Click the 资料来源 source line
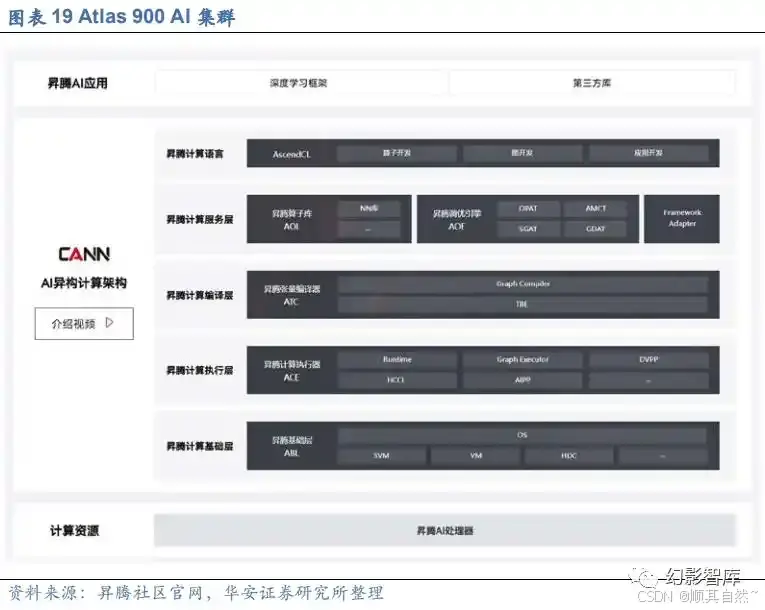Screen dimensions: 765x610 196,593
